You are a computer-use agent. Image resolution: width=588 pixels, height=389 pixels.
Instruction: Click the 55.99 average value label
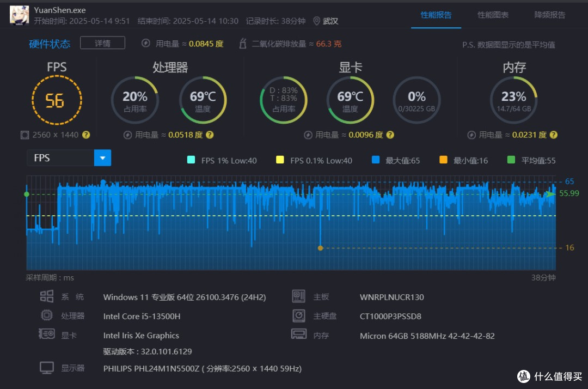point(569,193)
